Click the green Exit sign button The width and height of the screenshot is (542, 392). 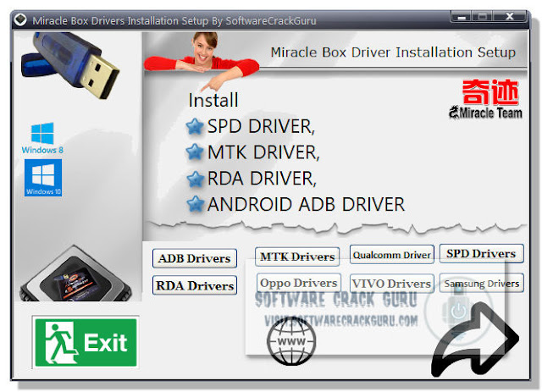(86, 342)
